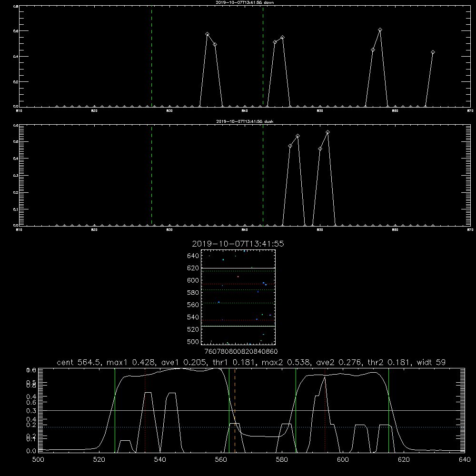This screenshot has height=476, width=476.
Task: Click scatter plot y-axis label 580
Action: point(193,293)
